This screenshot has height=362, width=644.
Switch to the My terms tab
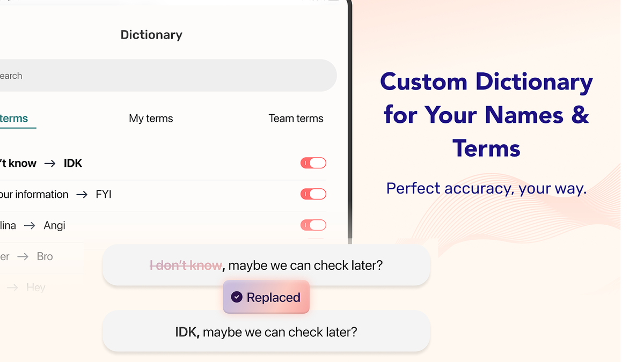[x=151, y=118]
